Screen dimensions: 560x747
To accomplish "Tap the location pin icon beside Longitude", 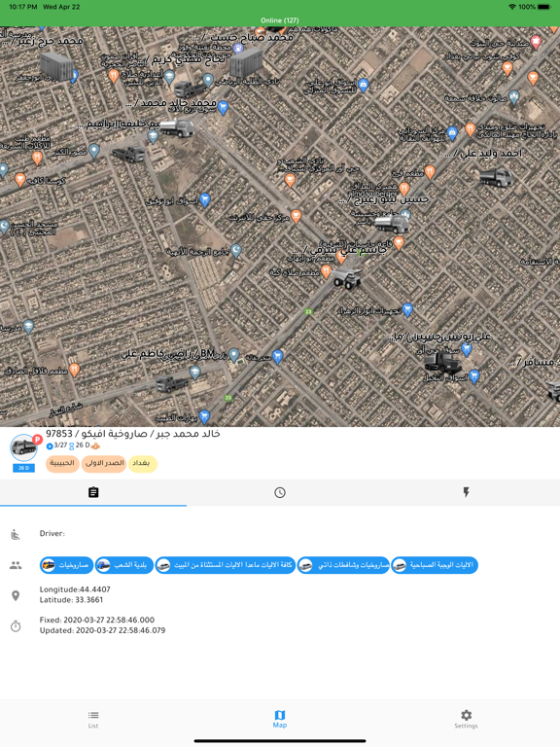I will 16,595.
